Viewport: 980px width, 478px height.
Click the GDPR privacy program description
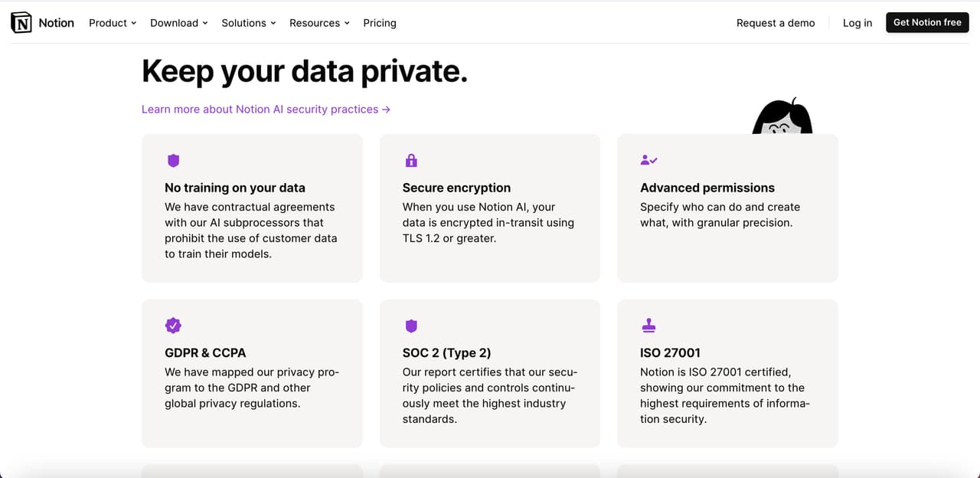click(x=252, y=388)
